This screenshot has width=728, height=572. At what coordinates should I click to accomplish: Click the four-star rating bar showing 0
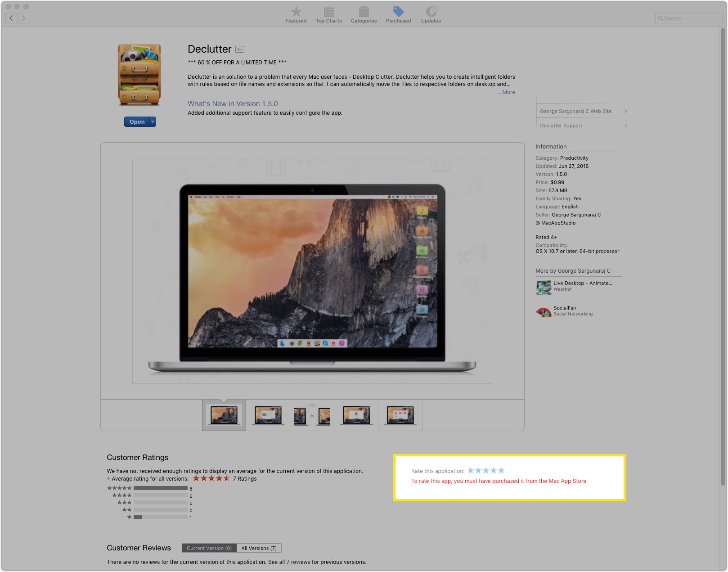click(x=161, y=495)
